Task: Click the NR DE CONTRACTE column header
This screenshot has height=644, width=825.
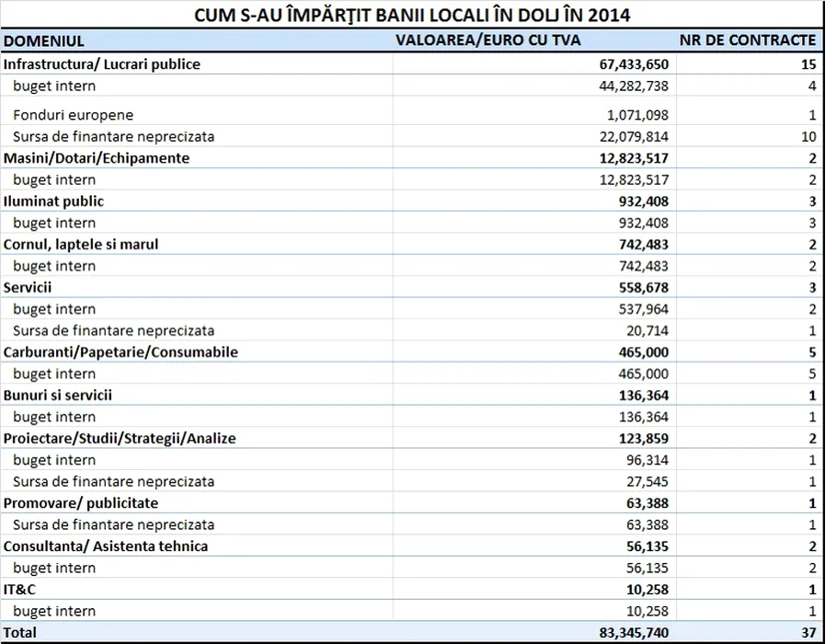Action: tap(747, 41)
